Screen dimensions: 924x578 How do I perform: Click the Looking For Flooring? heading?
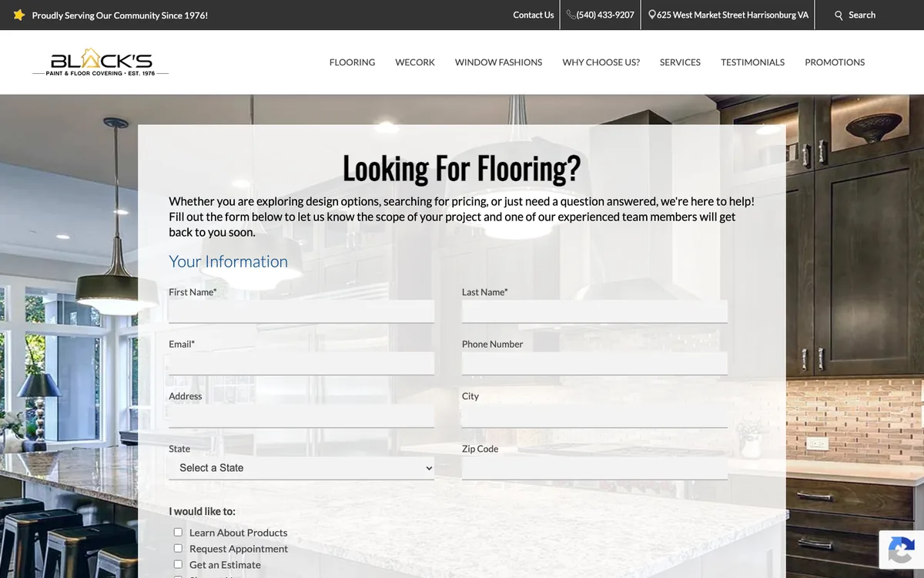[x=461, y=169]
